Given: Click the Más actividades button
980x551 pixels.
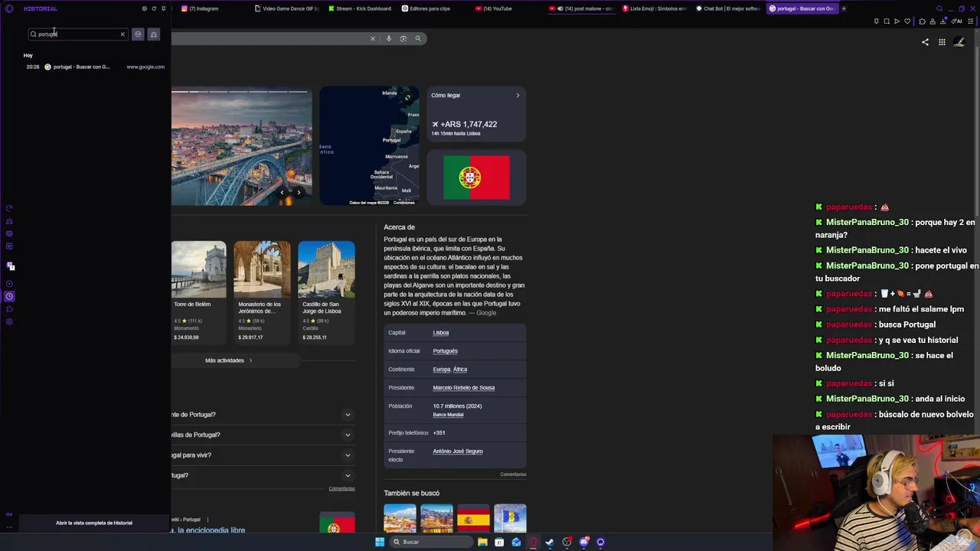Looking at the screenshot, I should click(228, 360).
